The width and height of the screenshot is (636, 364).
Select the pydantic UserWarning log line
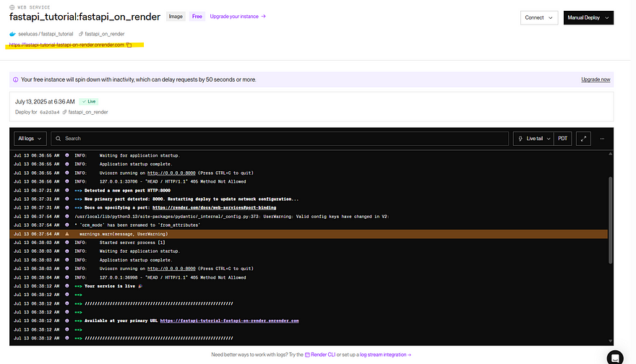pos(309,217)
